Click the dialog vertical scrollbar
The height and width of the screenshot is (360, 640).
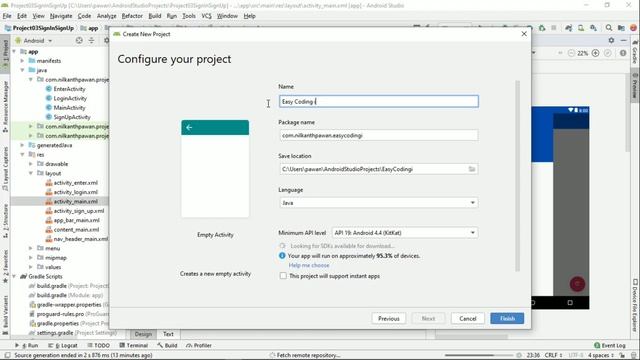click(x=518, y=176)
